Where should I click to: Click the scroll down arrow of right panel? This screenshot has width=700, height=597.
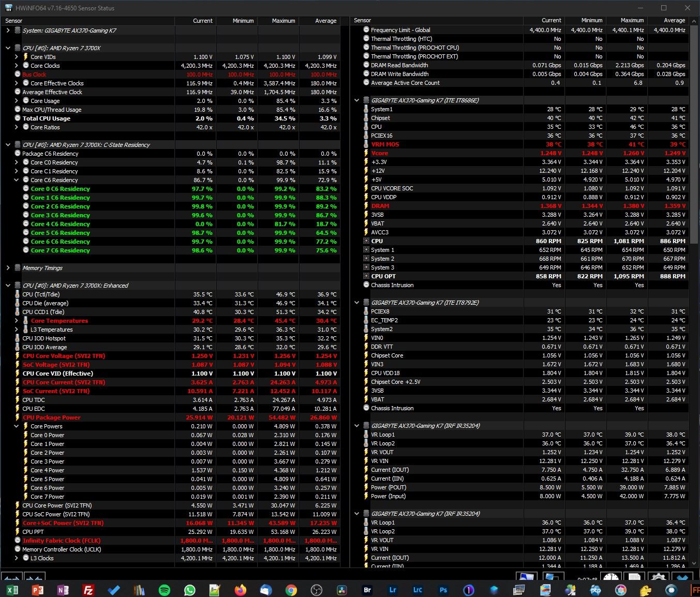point(694,563)
